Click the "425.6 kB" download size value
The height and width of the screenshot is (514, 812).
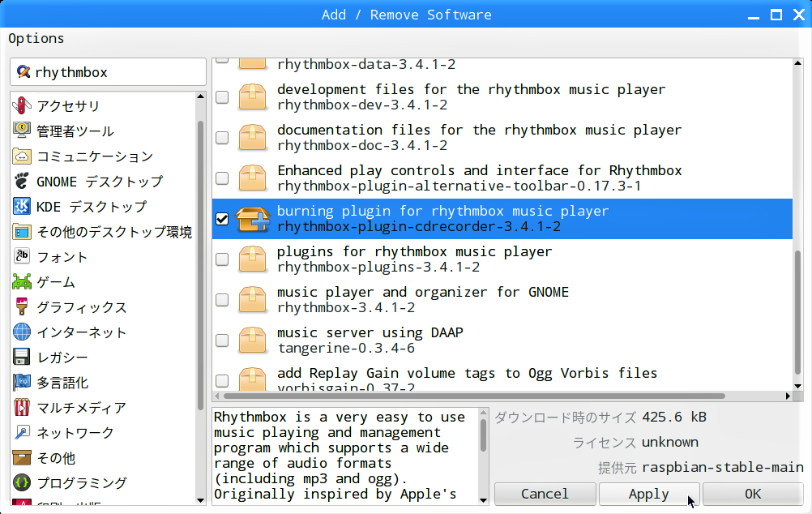point(674,417)
